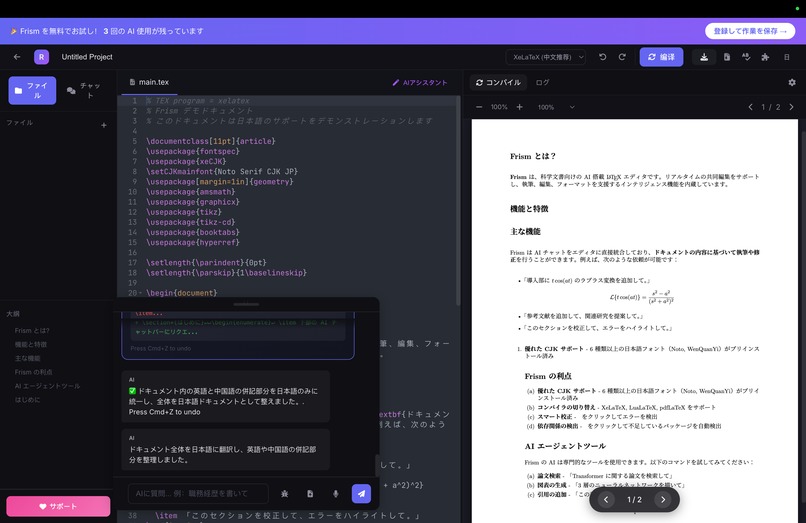
Task: Click the editor vertical scrollbar
Action: (458, 201)
